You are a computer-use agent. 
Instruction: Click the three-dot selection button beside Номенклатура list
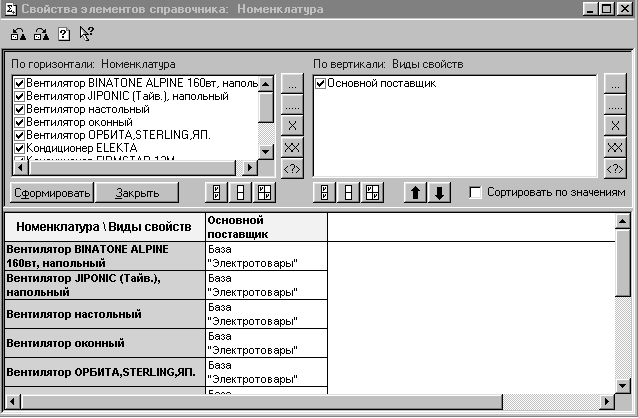point(292,85)
